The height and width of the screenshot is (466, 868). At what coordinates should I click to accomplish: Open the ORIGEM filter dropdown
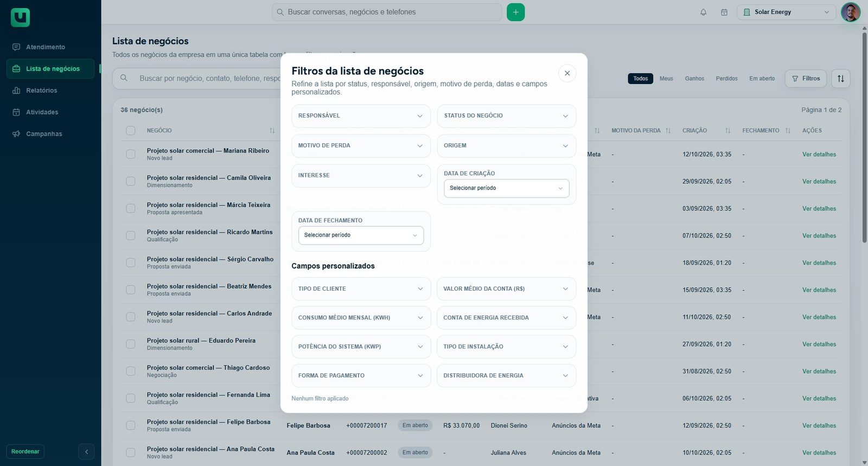tap(507, 146)
